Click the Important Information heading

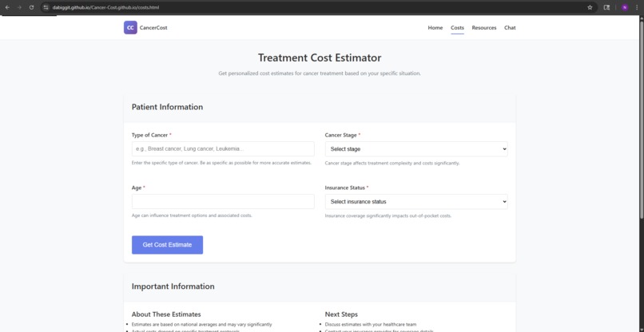tap(173, 287)
